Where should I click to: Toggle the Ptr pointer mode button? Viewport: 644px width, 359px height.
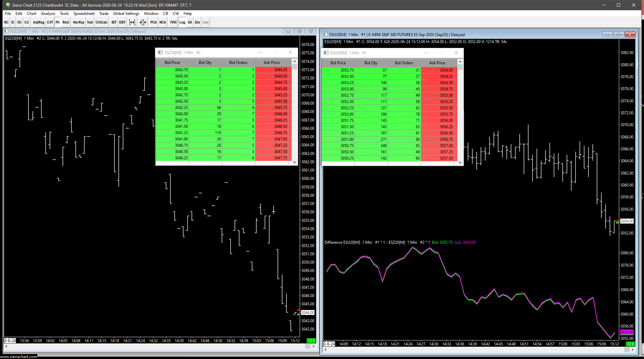[58, 22]
